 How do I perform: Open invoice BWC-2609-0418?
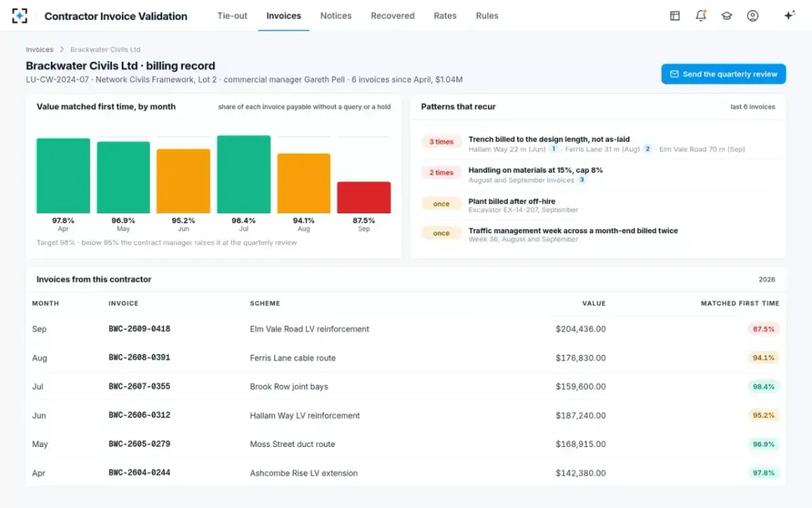point(139,329)
